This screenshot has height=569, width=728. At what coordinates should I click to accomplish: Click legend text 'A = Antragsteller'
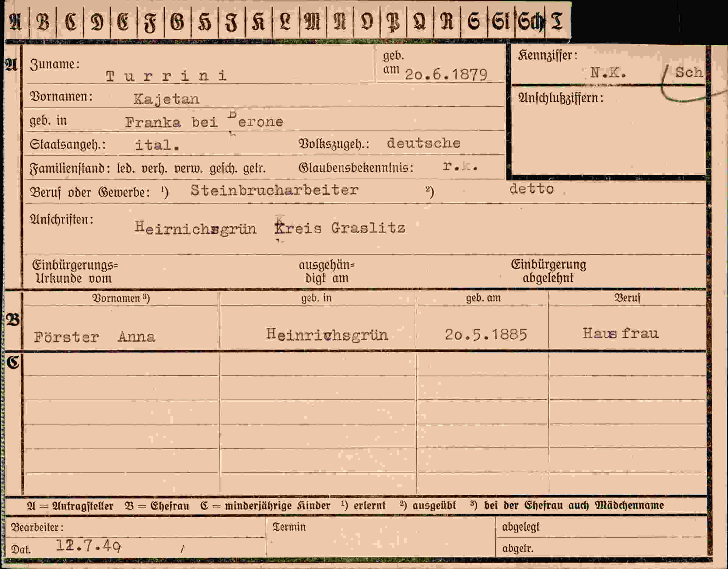pyautogui.click(x=70, y=506)
